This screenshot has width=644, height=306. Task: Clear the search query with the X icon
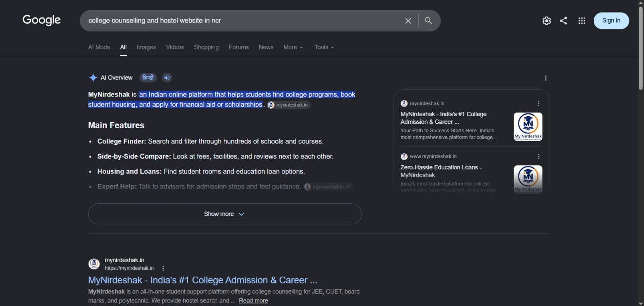coord(408,21)
